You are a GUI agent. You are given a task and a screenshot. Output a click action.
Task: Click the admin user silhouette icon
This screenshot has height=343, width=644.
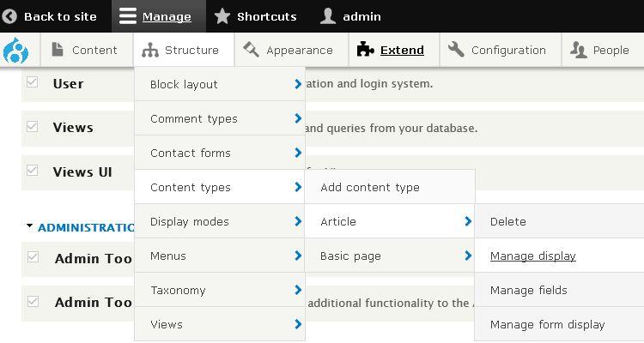(328, 16)
